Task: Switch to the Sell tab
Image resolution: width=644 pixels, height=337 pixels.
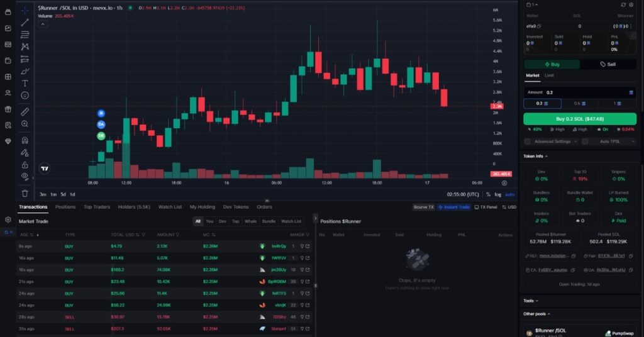Action: (x=608, y=64)
